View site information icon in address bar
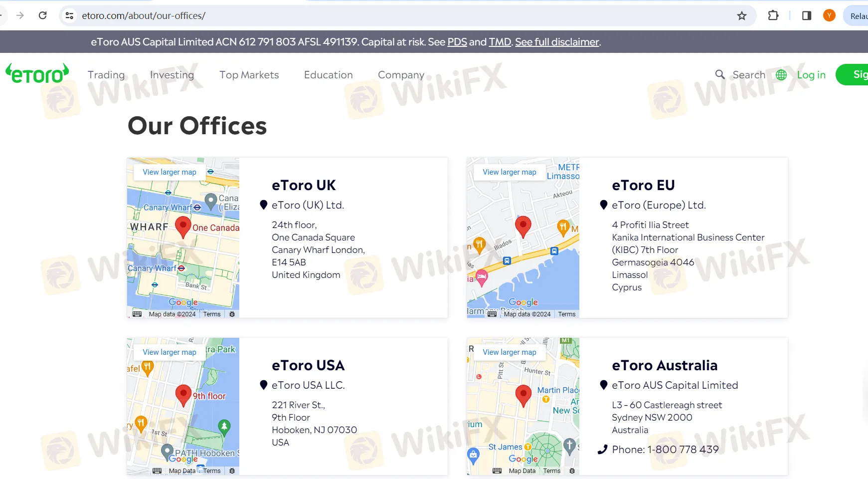The height and width of the screenshot is (479, 868). (70, 16)
